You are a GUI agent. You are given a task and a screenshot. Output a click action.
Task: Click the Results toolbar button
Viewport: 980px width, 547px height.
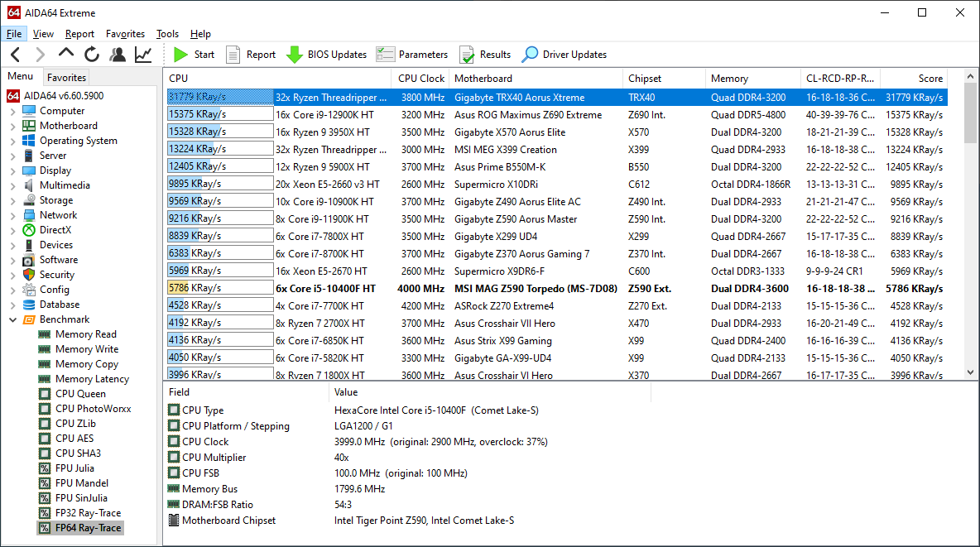click(x=485, y=55)
